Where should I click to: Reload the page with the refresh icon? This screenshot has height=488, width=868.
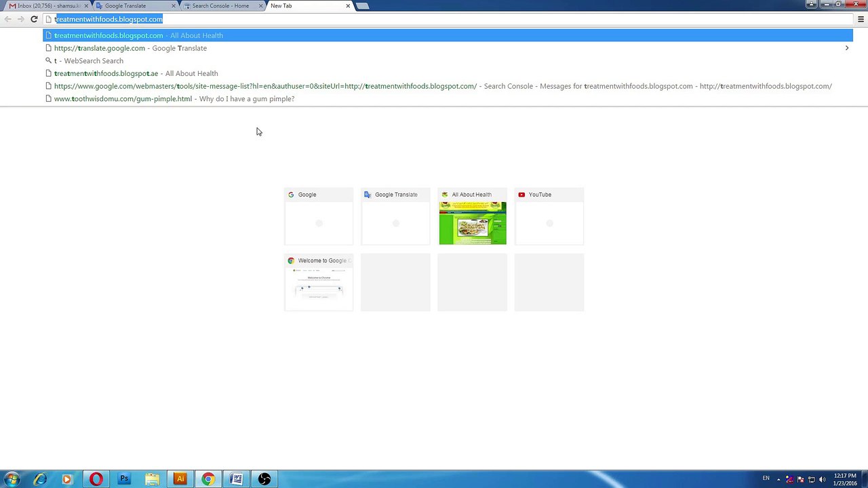click(34, 19)
